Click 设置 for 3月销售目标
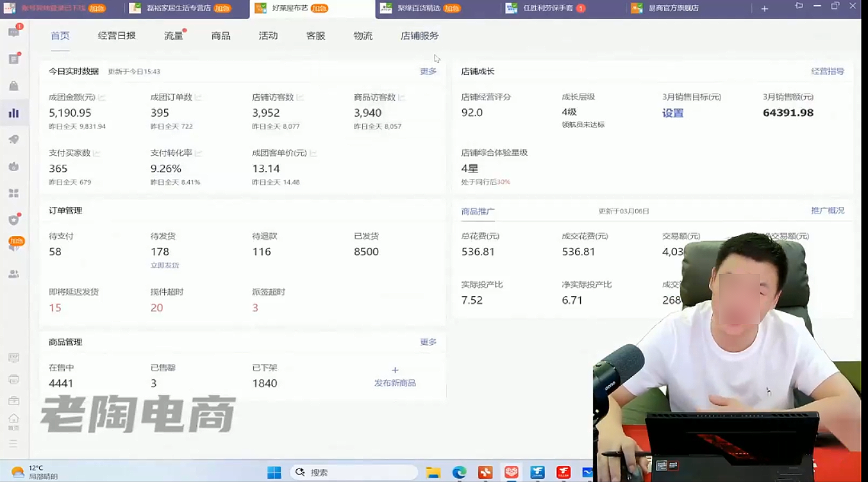Screen dimensions: 868x482 point(672,113)
